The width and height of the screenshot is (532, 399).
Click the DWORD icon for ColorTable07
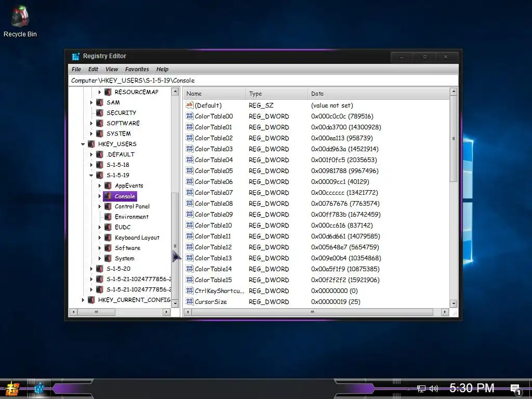pos(190,192)
